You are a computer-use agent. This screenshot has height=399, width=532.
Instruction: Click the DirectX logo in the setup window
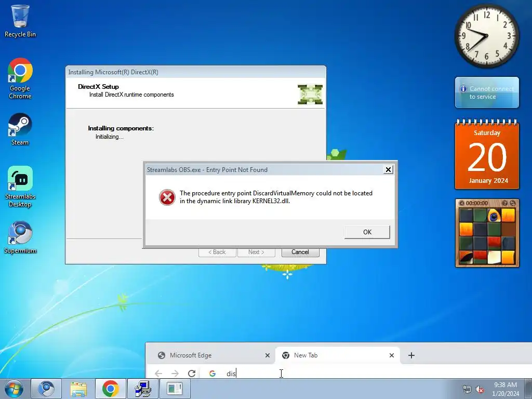(310, 95)
